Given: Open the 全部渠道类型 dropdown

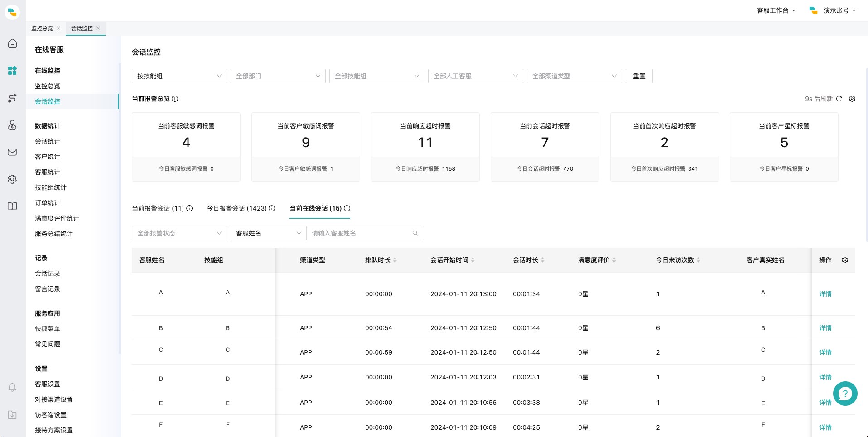Looking at the screenshot, I should 574,76.
